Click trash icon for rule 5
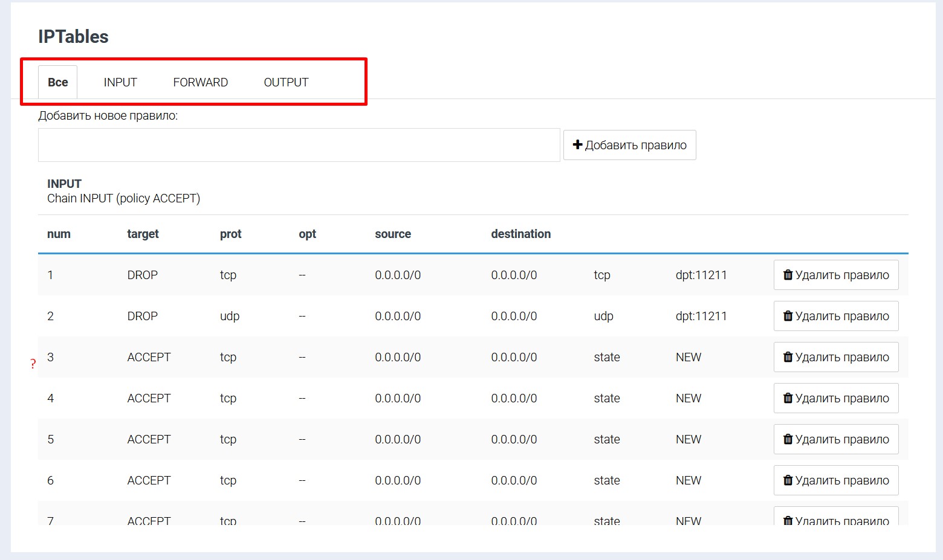 coord(788,439)
